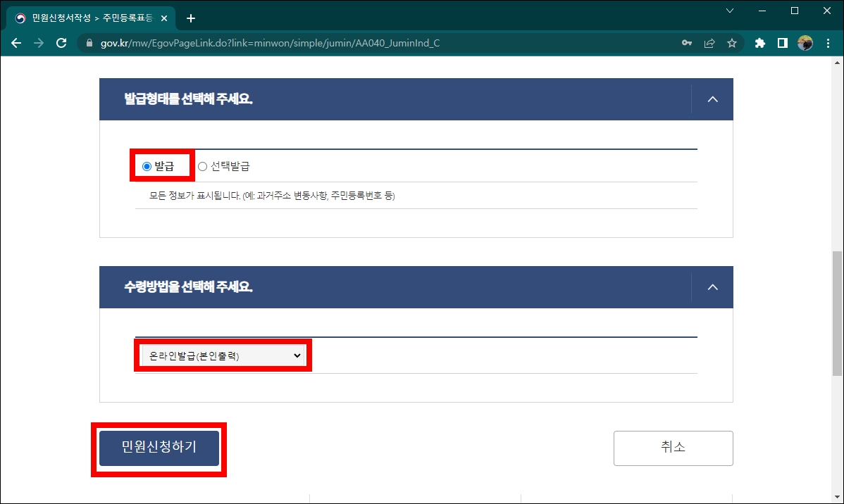This screenshot has width=844, height=504.
Task: Click the 취소 cancel button
Action: pos(672,448)
